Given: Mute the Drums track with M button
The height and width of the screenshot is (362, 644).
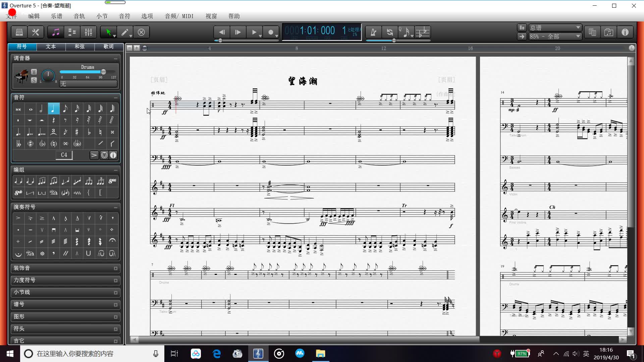Looking at the screenshot, I should click(34, 72).
